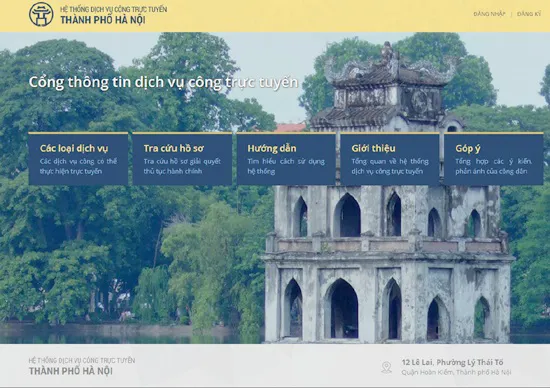Click description 'Tổng hợp các ý kiến phản ánh của công dân'

click(x=494, y=166)
